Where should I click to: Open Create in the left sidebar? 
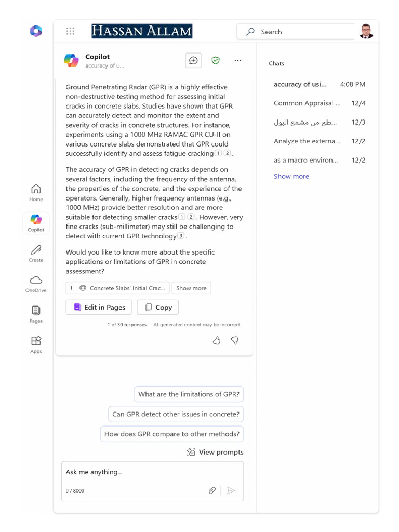tap(36, 254)
